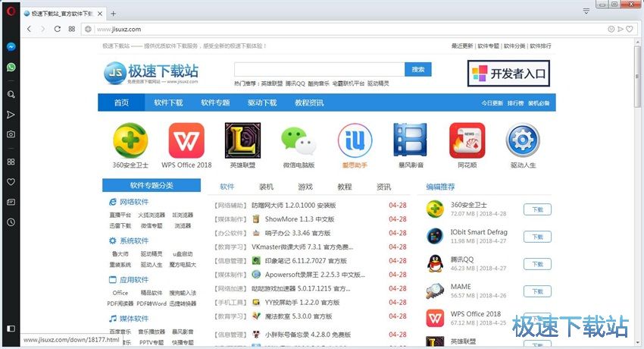This screenshot has height=349, width=644.
Task: Select 首页 in the navigation bar
Action: coord(121,102)
